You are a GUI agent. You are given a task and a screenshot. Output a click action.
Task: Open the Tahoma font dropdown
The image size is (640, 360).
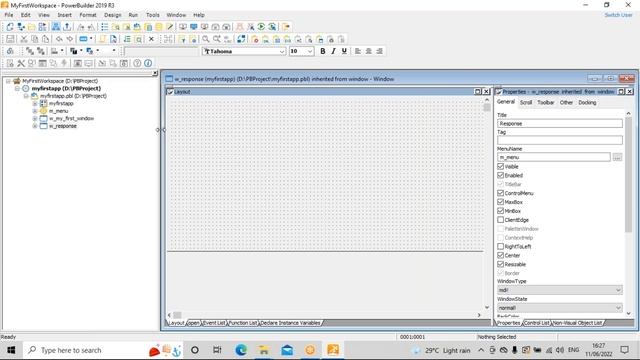click(x=282, y=51)
